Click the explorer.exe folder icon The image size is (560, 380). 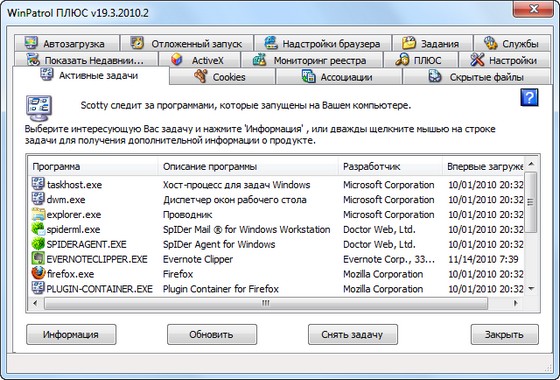point(38,214)
